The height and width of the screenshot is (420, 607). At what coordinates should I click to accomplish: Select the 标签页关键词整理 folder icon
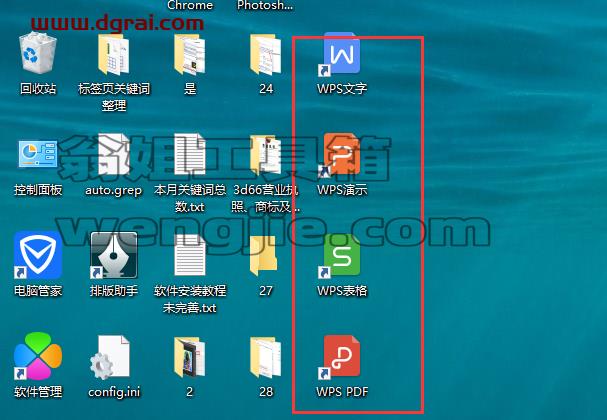(x=113, y=54)
